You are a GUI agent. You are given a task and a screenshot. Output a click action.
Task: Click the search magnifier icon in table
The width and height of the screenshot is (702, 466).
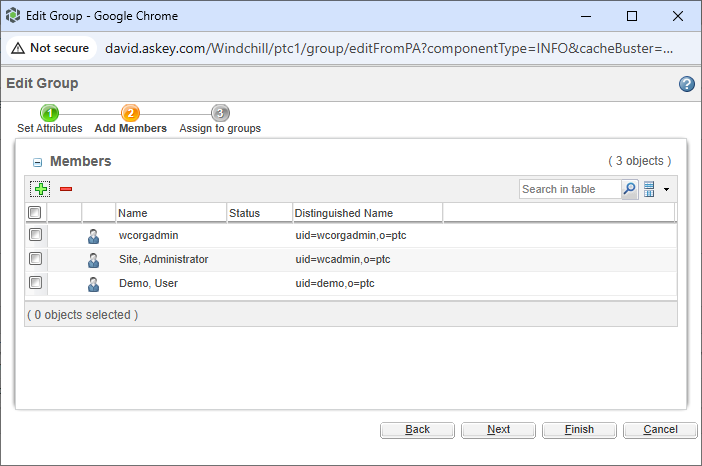pyautogui.click(x=629, y=189)
